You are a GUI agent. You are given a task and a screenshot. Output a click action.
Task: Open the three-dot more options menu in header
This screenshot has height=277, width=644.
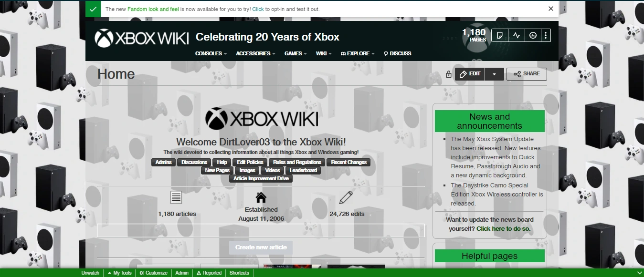[546, 35]
